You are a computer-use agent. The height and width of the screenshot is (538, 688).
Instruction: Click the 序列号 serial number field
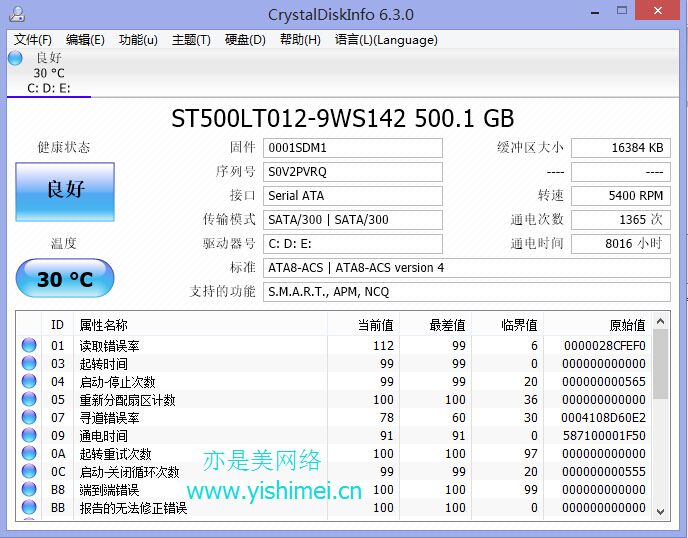[x=353, y=172]
